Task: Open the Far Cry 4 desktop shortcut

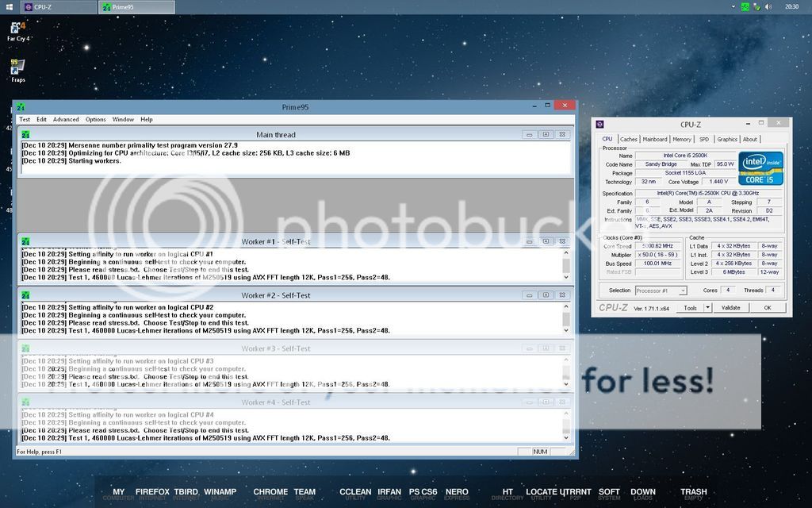Action: click(18, 31)
